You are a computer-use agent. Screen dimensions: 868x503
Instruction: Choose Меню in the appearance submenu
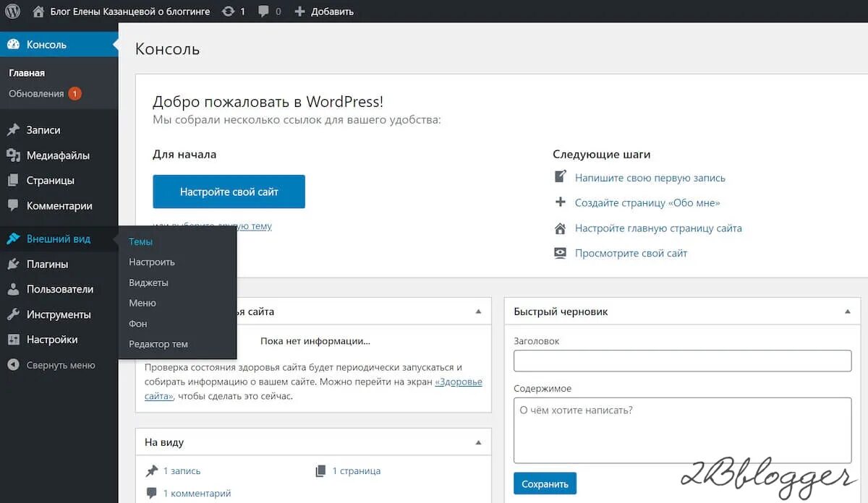point(142,303)
